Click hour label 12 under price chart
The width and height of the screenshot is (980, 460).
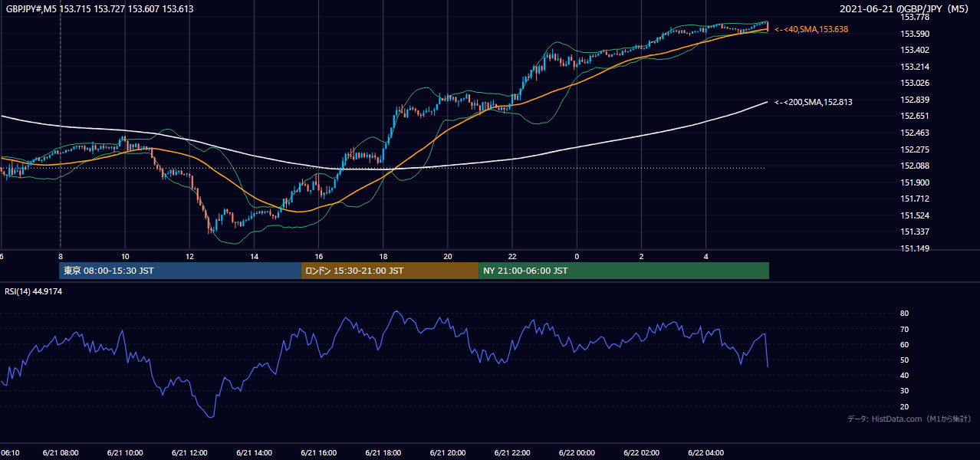pyautogui.click(x=189, y=256)
